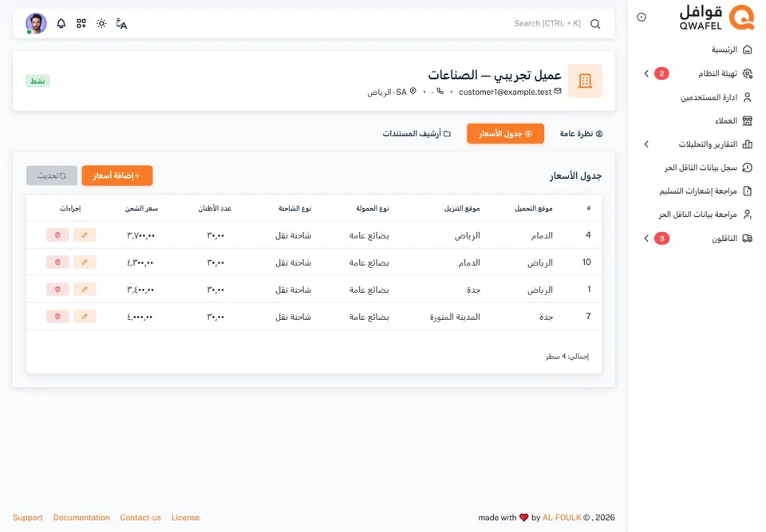The width and height of the screenshot is (766, 532).
Task: Edit row 1 الرياض to جدة
Action: click(85, 290)
